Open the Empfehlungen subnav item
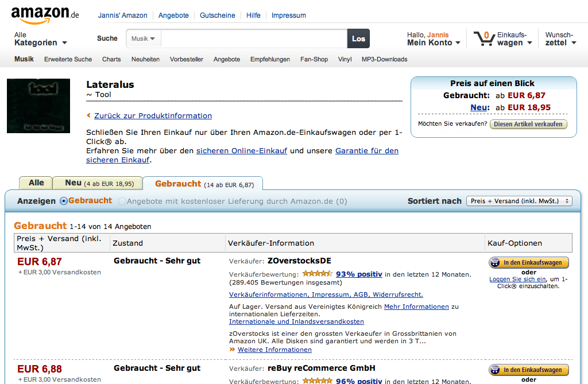Viewport: 588px width, 384px height. (x=270, y=59)
